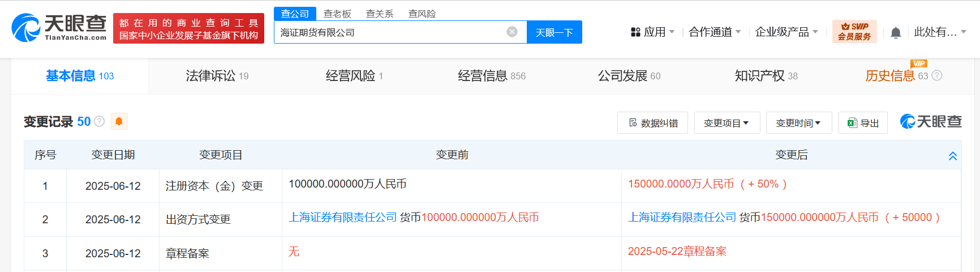The image size is (980, 272).
Task: Open the Tianyancha logo homepage
Action: (x=59, y=28)
